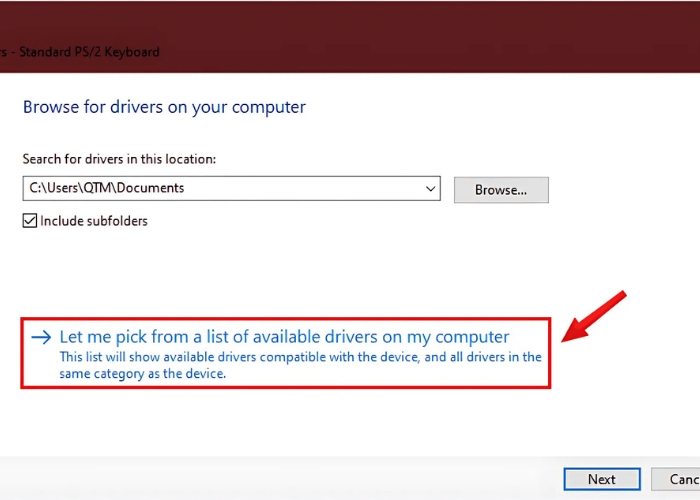Image resolution: width=700 pixels, height=500 pixels.
Task: Click the Browse for drivers on your computer heading
Action: click(x=164, y=107)
